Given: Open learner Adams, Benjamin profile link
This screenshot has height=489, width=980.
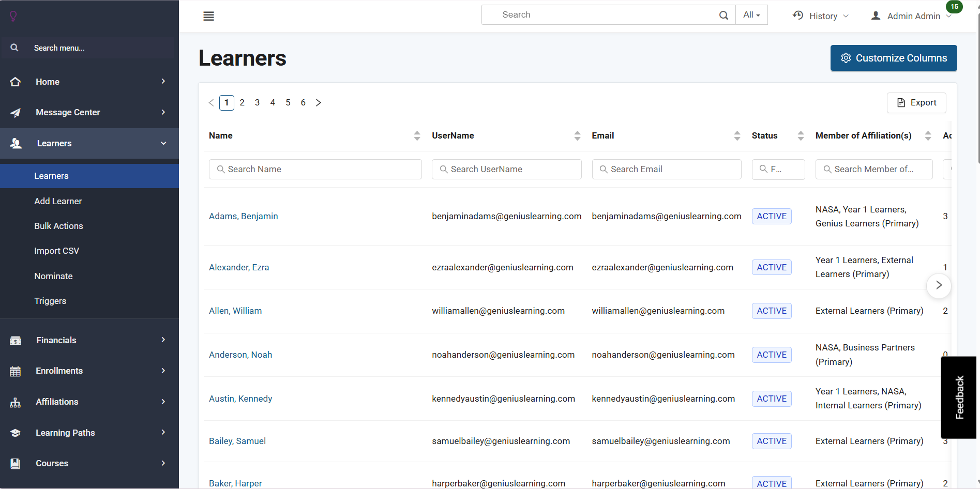Looking at the screenshot, I should tap(243, 216).
